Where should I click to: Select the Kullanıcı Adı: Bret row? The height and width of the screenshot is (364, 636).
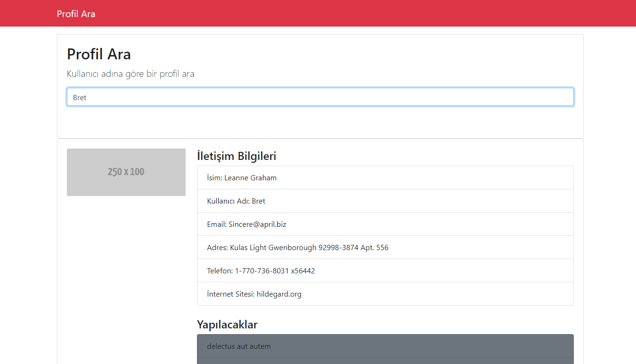coord(385,200)
